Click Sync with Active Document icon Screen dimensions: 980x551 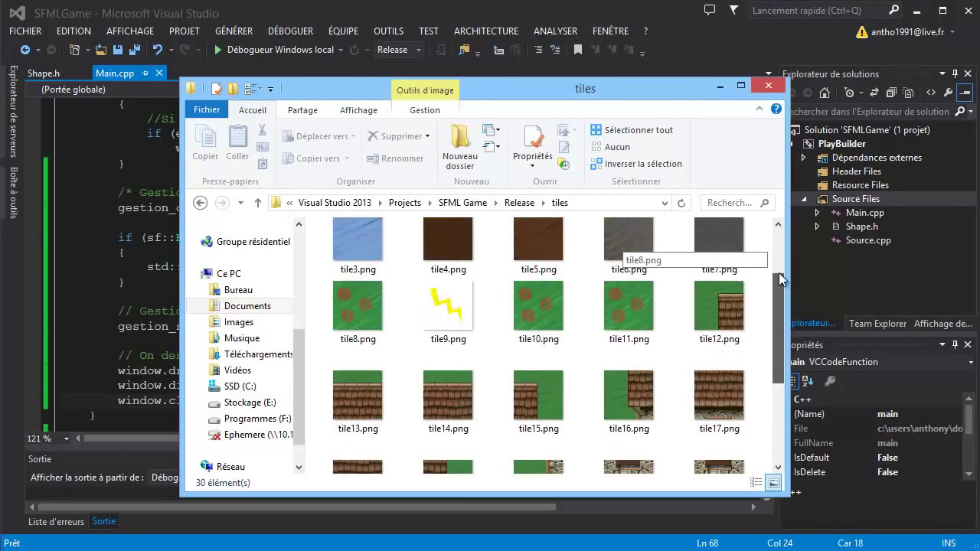point(874,93)
